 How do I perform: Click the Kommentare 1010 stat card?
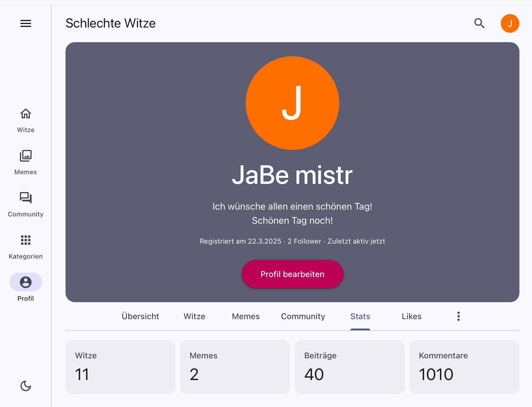pos(464,367)
